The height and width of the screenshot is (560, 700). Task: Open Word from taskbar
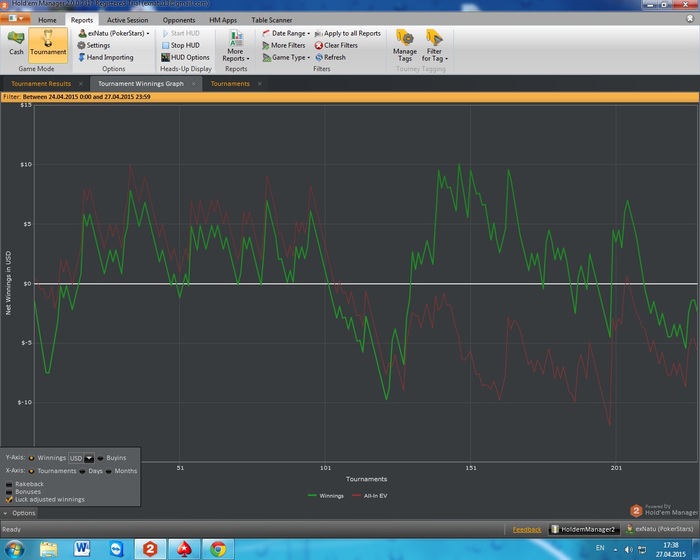coord(82,549)
